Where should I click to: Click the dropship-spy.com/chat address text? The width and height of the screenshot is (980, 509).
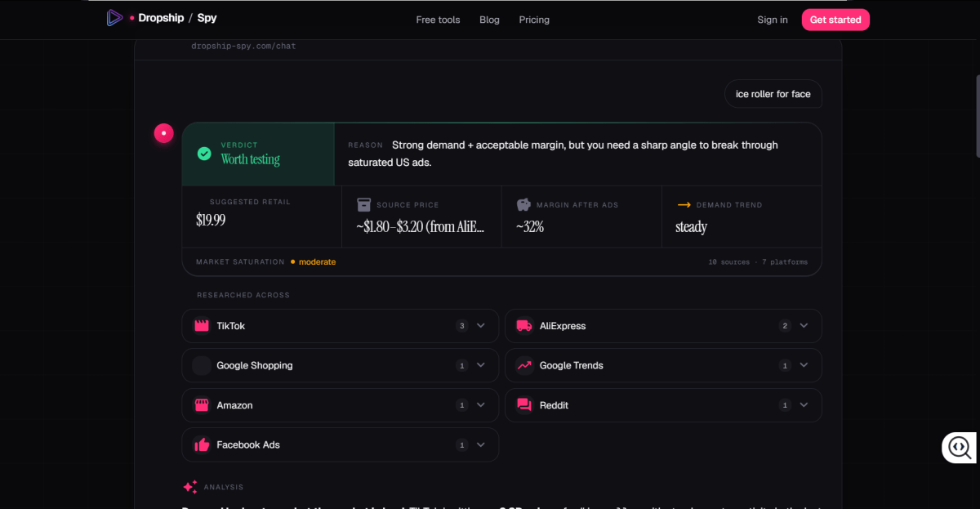[243, 47]
